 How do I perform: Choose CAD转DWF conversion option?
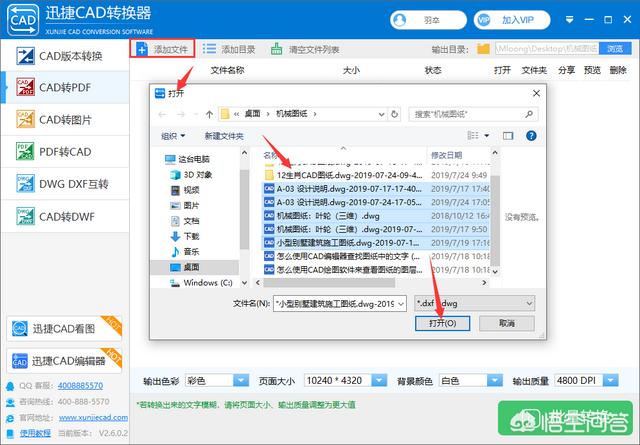65,216
